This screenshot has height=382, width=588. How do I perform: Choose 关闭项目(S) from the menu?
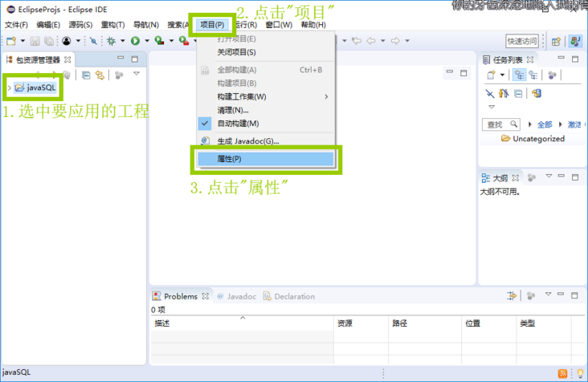[266, 52]
